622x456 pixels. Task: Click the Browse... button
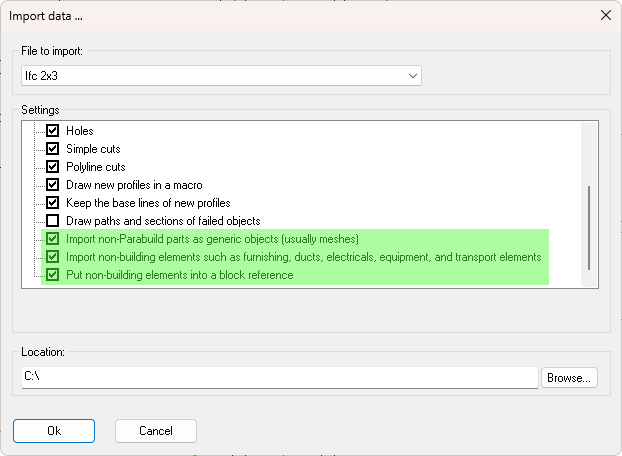569,378
